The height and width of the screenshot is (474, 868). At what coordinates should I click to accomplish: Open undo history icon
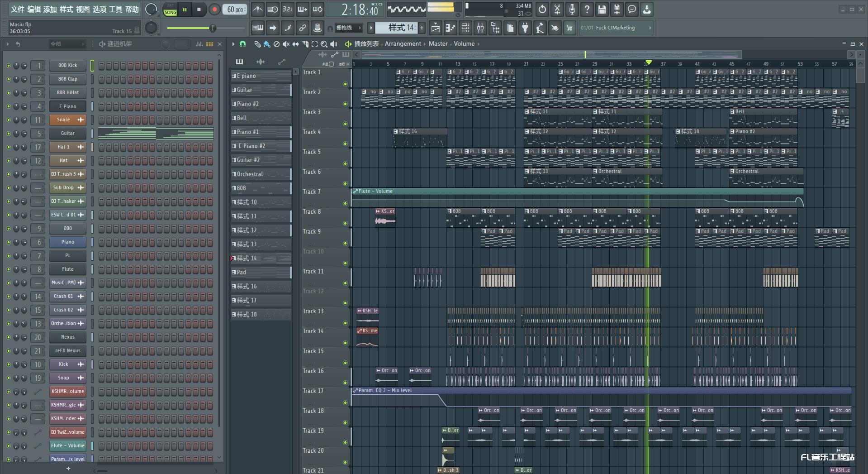(x=542, y=9)
